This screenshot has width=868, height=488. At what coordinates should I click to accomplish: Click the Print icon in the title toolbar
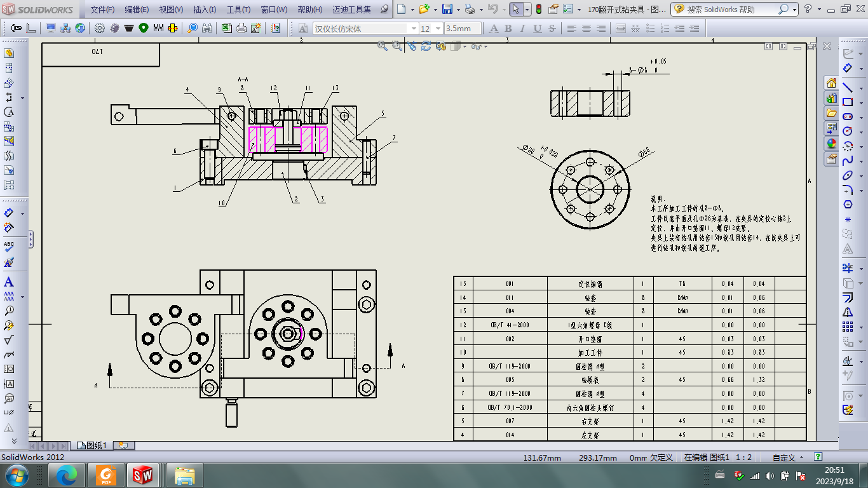click(469, 10)
